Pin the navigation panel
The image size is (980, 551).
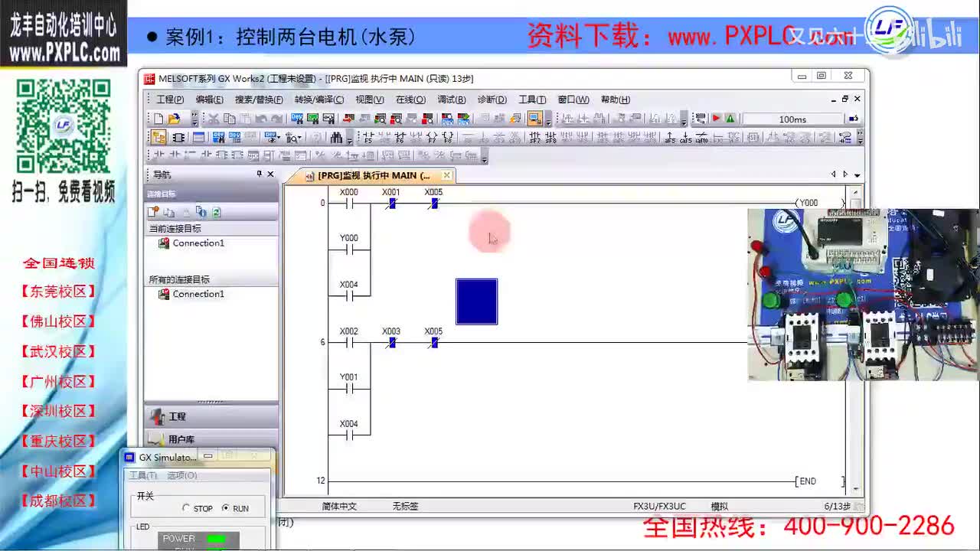[x=260, y=174]
